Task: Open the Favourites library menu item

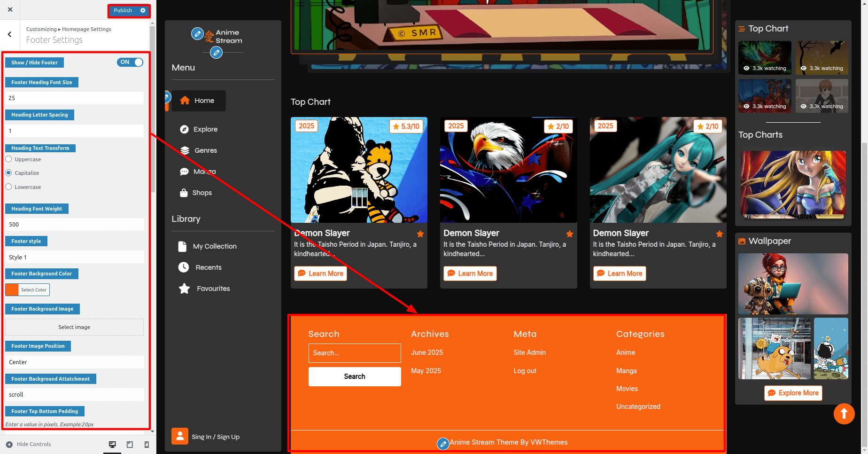Action: pyautogui.click(x=213, y=289)
